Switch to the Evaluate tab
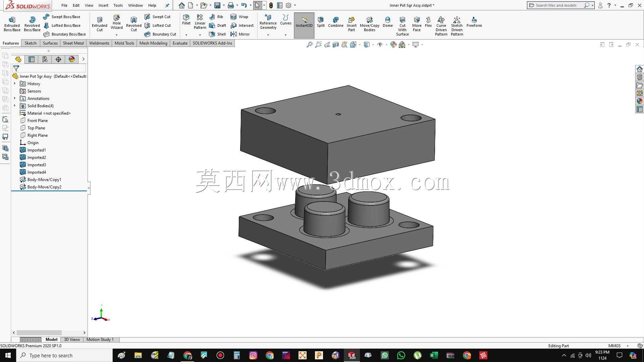This screenshot has width=644, height=362. click(180, 43)
